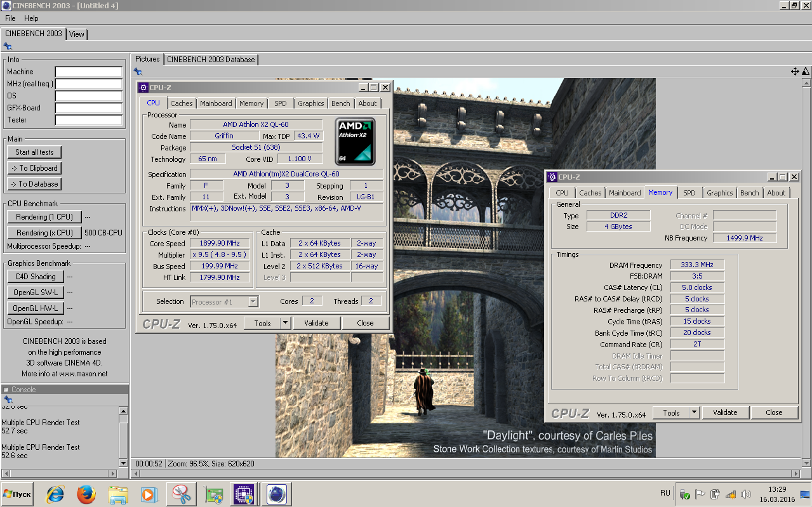812x507 pixels.
Task: Click the Action Center flag tray icon
Action: [x=700, y=494]
